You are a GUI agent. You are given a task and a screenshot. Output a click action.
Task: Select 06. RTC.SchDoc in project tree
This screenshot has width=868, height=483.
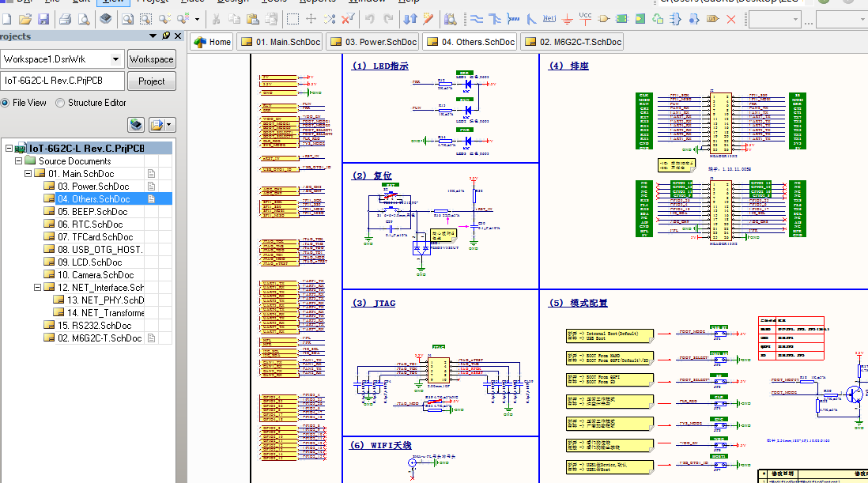point(90,225)
